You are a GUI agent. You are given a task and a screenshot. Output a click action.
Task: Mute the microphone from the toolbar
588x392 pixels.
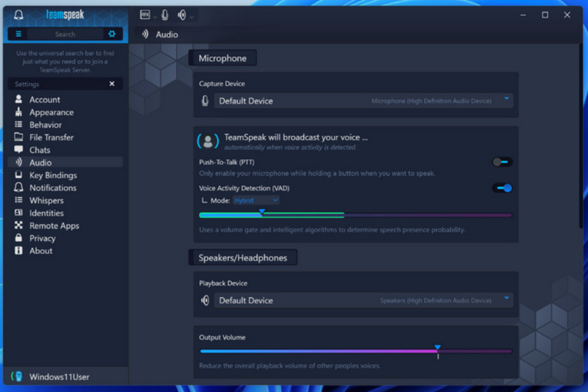[x=165, y=15]
